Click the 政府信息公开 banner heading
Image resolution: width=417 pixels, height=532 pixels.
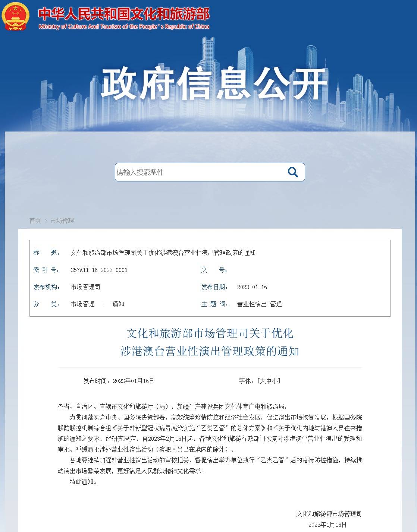214,84
